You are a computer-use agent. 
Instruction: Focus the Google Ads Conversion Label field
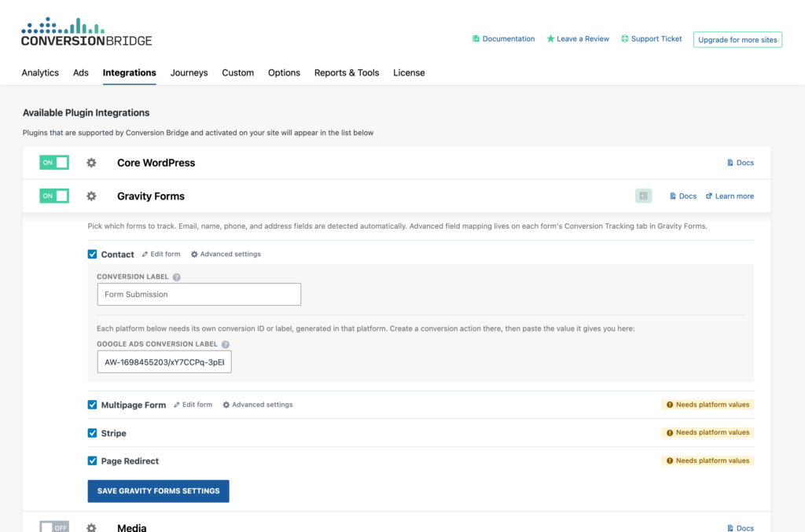[x=164, y=362]
